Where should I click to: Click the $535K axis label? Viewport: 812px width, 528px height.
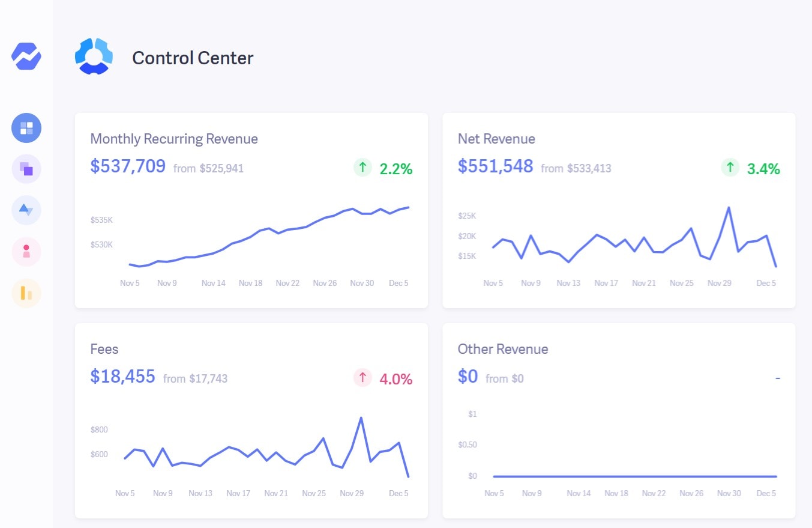(101, 220)
